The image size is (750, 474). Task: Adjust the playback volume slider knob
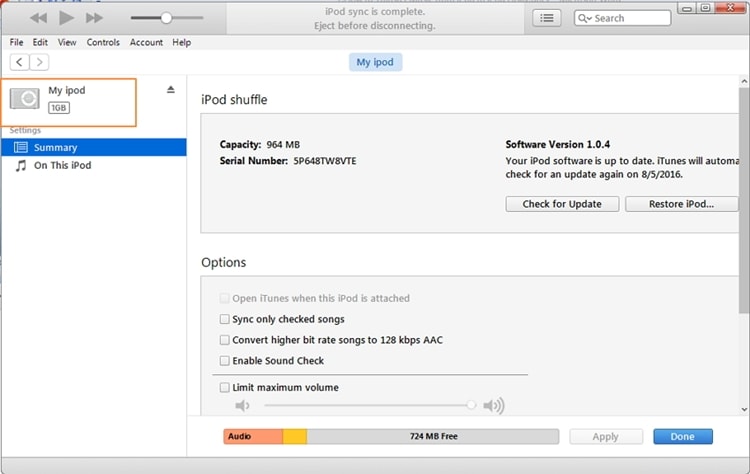tap(166, 18)
